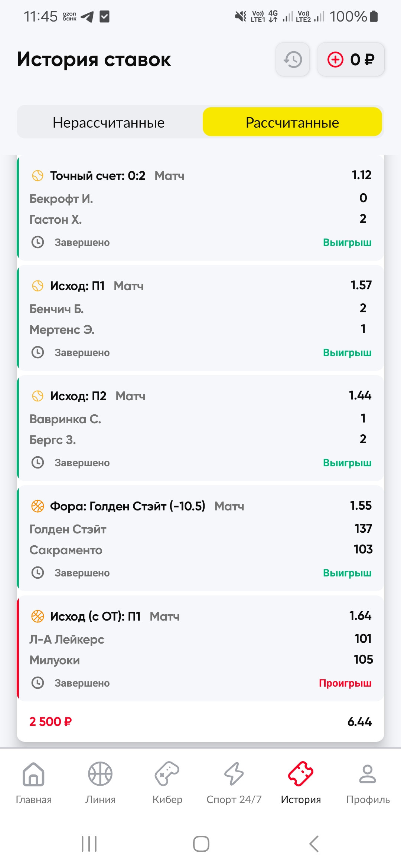Viewport: 401px width, 868px height.
Task: Switch to Нерассчитанные tab
Action: click(x=109, y=122)
